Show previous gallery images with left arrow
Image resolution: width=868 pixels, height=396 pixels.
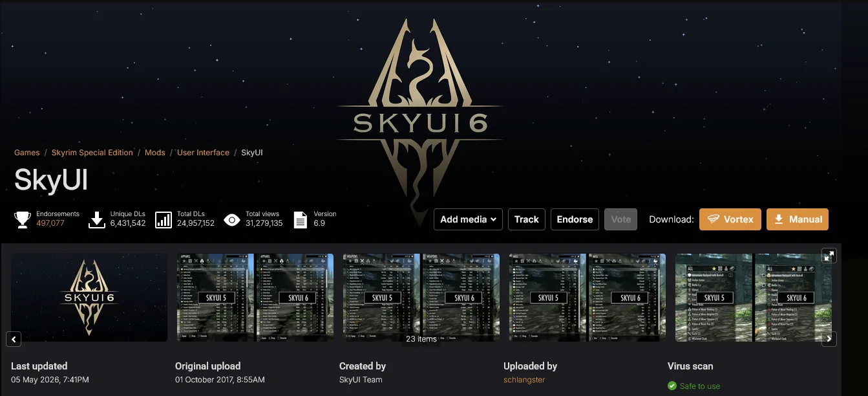pos(14,338)
